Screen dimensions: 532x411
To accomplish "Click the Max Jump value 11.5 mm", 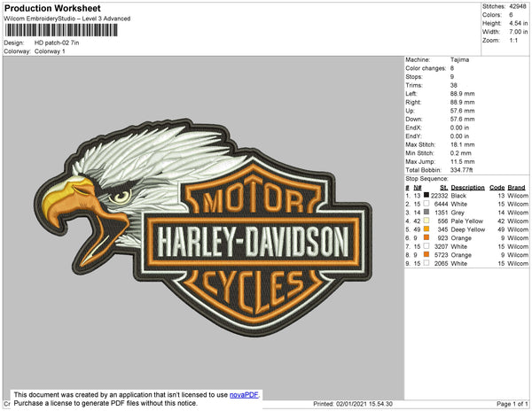I will pos(463,161).
